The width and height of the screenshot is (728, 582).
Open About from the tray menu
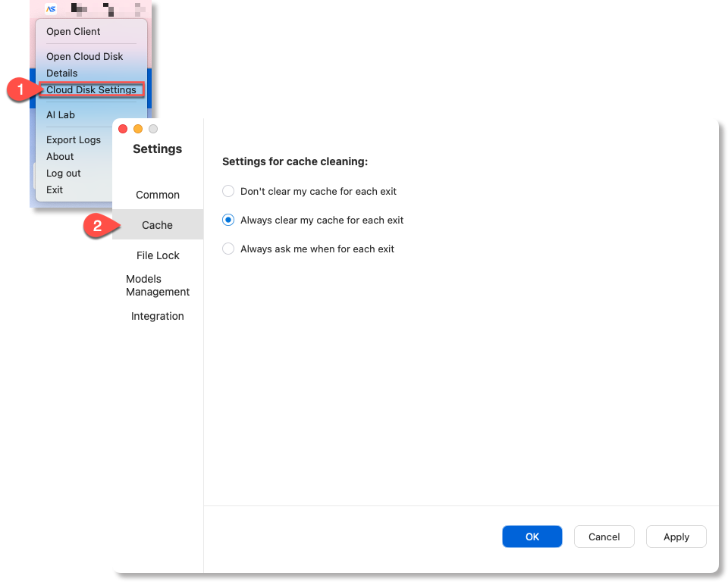[x=60, y=157]
